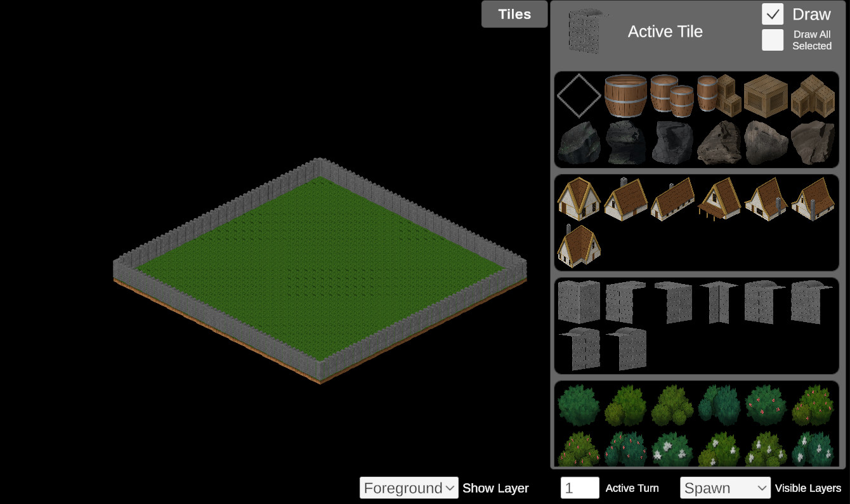Screen dimensions: 850x504
Task: Select the stacked crates group tile
Action: click(813, 96)
